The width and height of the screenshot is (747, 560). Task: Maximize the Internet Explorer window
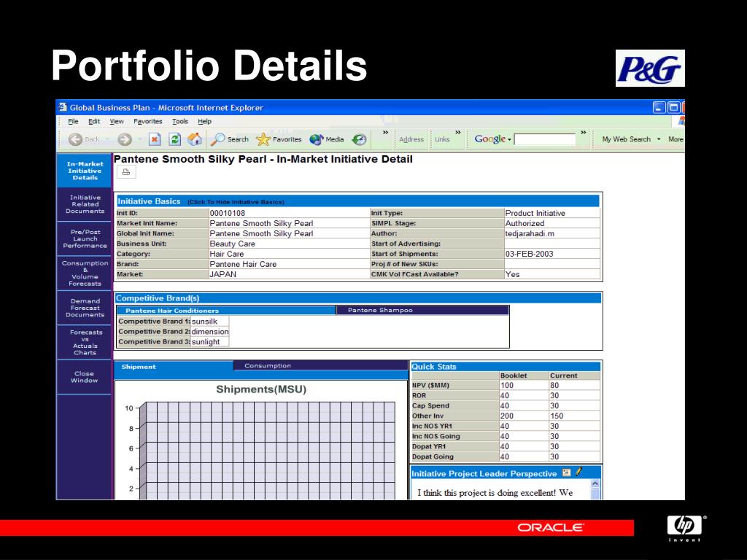click(673, 107)
